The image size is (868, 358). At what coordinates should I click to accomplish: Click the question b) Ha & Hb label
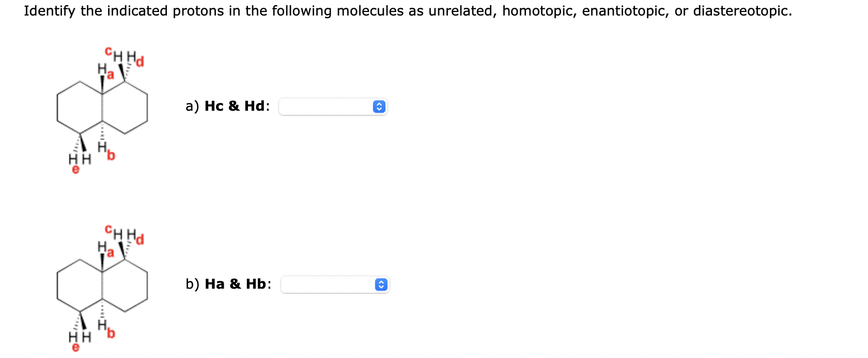click(x=228, y=284)
